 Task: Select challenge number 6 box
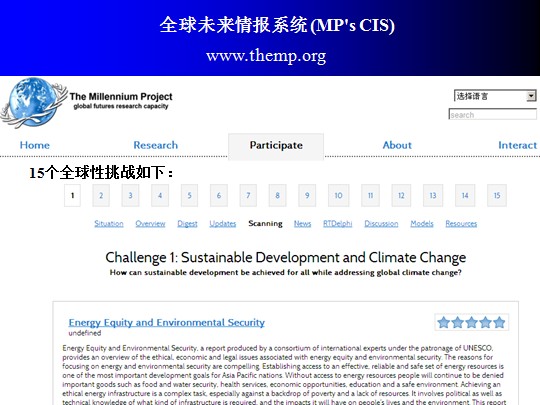coord(219,195)
